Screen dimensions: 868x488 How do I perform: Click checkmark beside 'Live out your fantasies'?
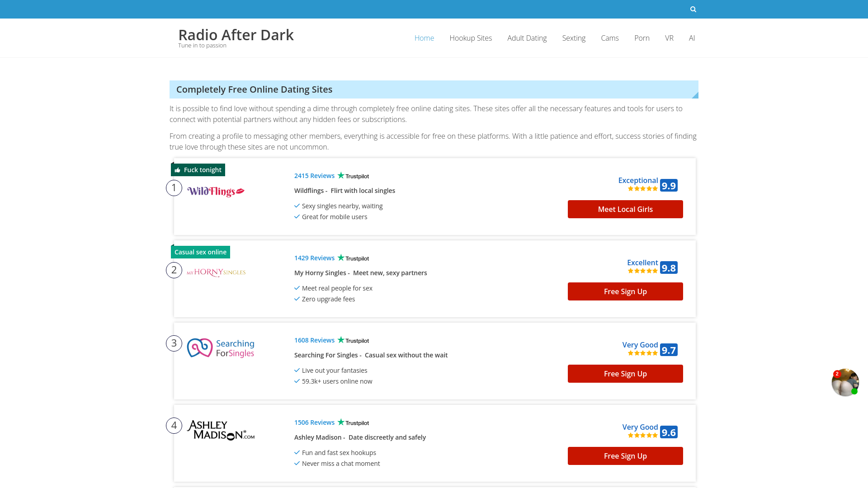coord(297,370)
